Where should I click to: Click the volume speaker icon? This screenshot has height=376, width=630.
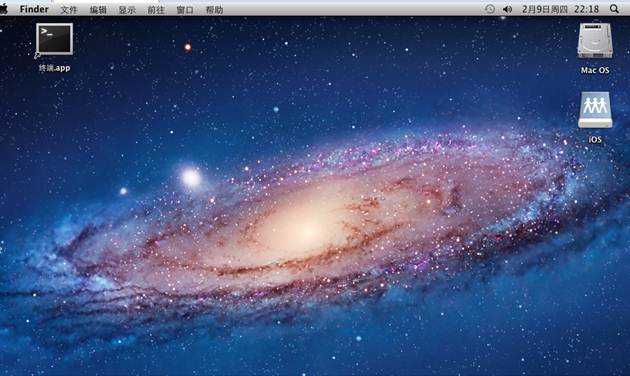tap(507, 9)
